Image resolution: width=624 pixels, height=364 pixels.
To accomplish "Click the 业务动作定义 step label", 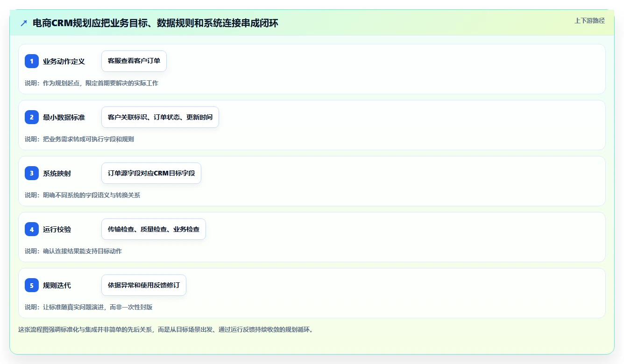I will [x=64, y=61].
